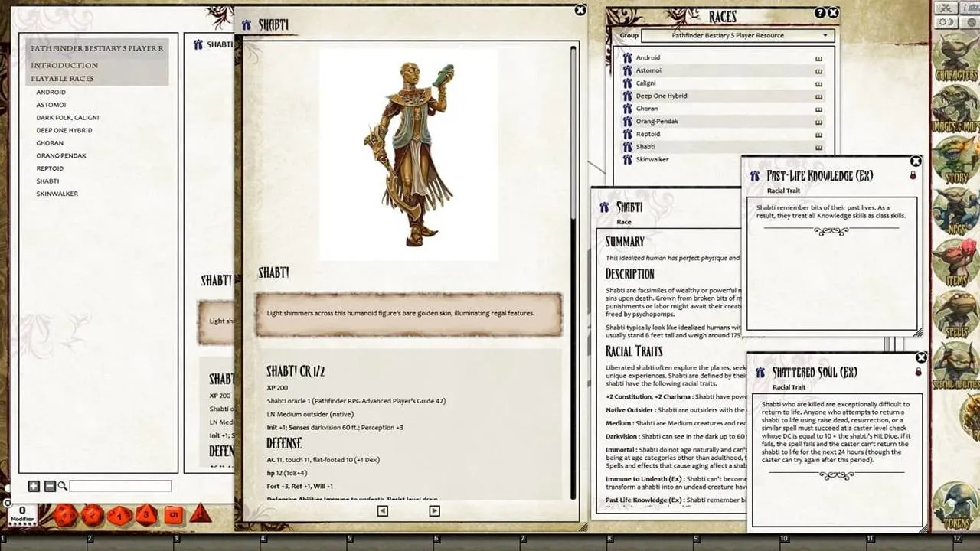Screen dimensions: 980x551
Task: Open the Group dropdown in Races window
Action: click(737, 35)
